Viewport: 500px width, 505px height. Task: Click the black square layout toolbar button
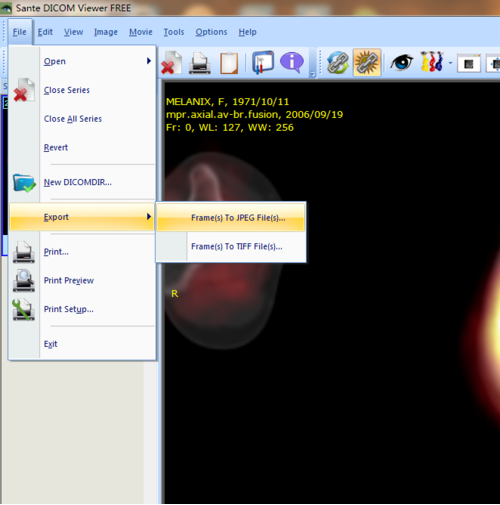(469, 64)
